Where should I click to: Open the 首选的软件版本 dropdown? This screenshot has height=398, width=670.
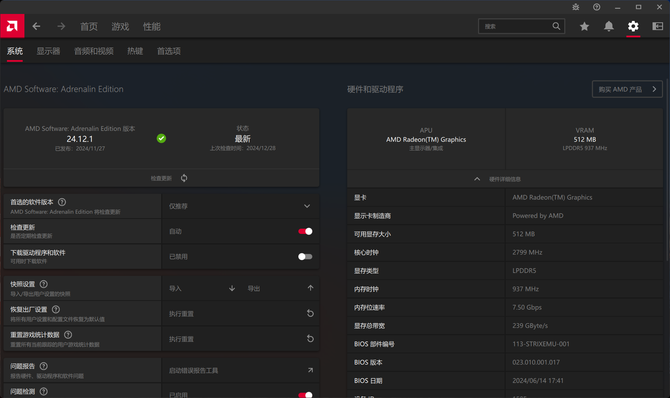click(x=240, y=206)
